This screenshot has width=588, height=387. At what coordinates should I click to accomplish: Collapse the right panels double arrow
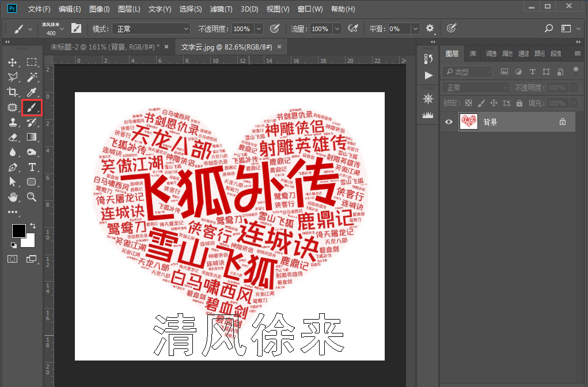pos(578,41)
